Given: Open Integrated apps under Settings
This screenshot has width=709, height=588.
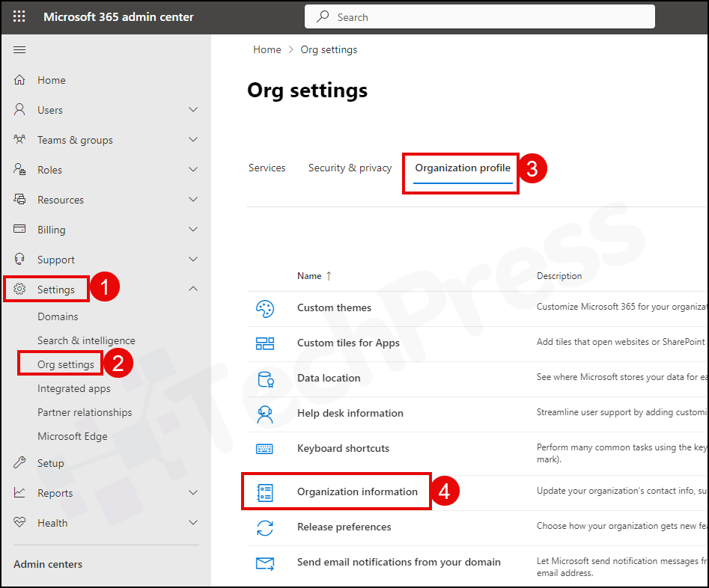Looking at the screenshot, I should (x=74, y=388).
